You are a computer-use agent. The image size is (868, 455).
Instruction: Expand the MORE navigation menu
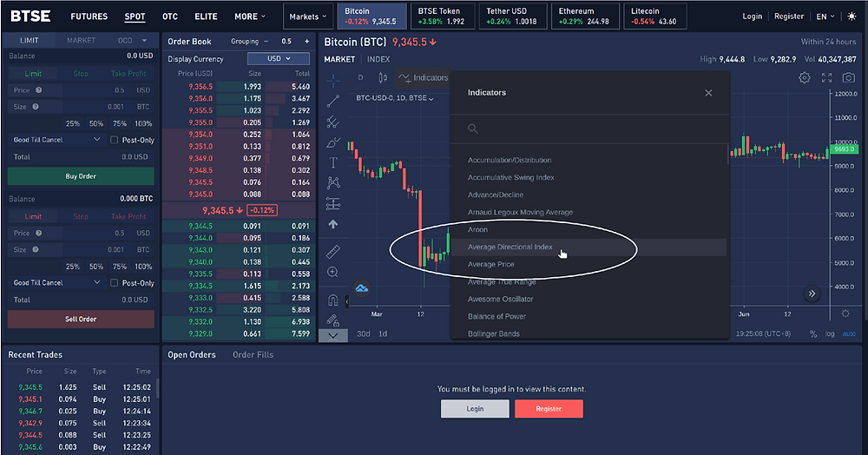(250, 16)
